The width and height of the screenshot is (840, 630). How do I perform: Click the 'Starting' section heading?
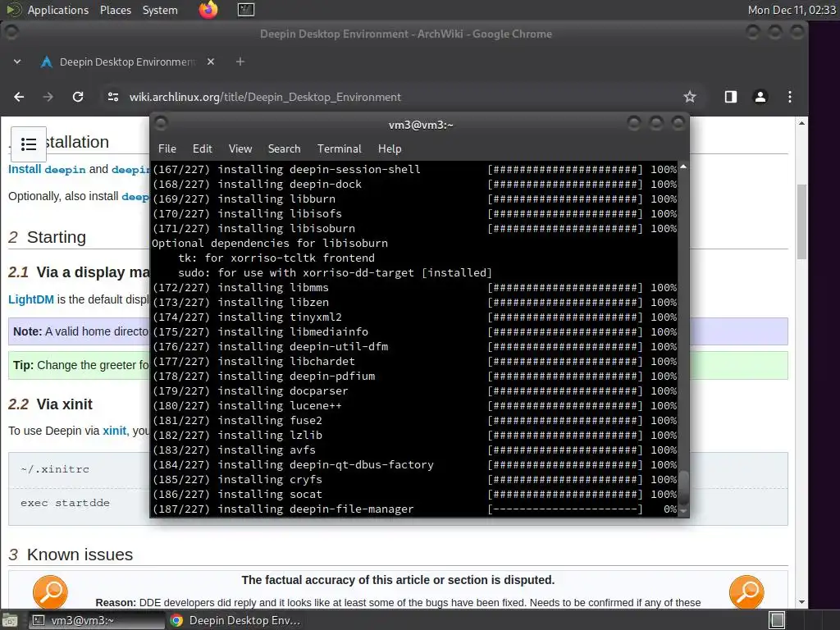point(57,237)
